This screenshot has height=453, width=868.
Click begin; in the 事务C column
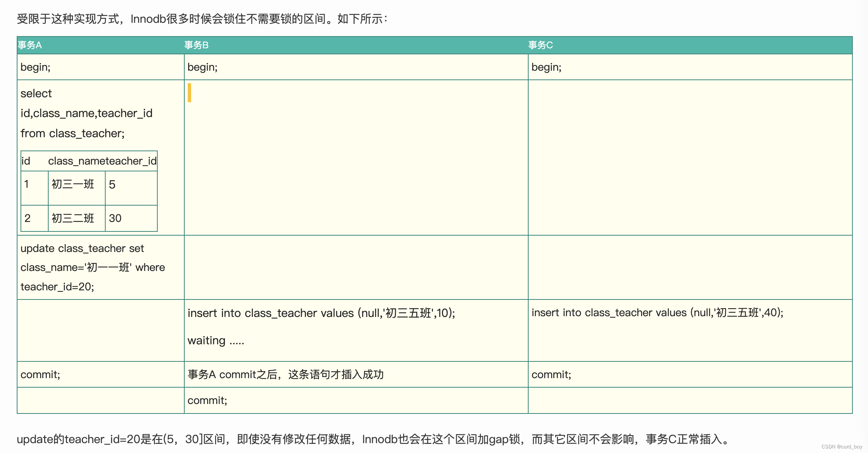(546, 67)
